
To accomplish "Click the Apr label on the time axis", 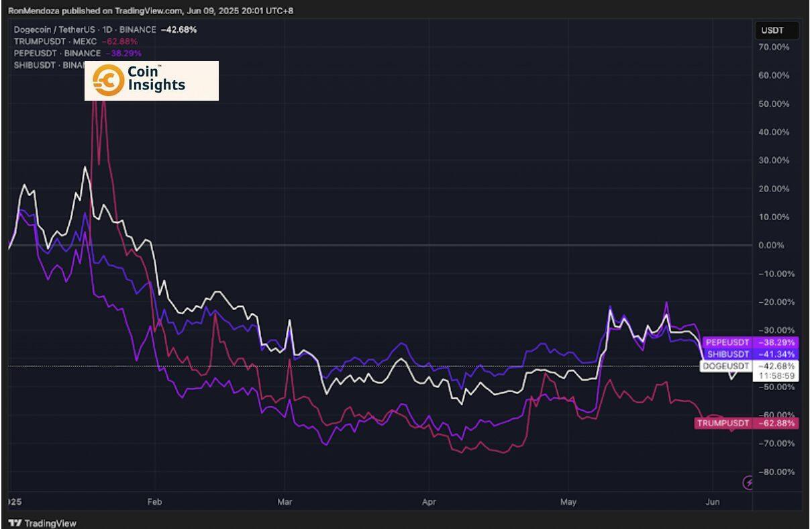I will point(429,501).
